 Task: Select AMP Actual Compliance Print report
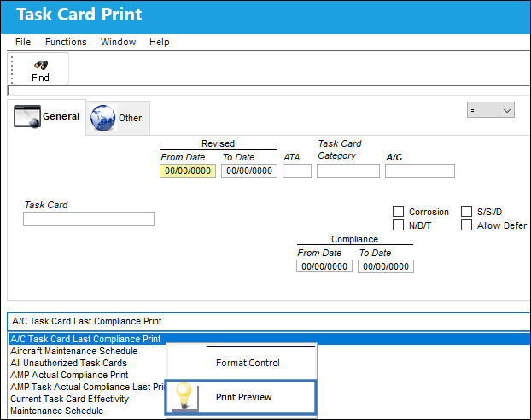point(69,375)
